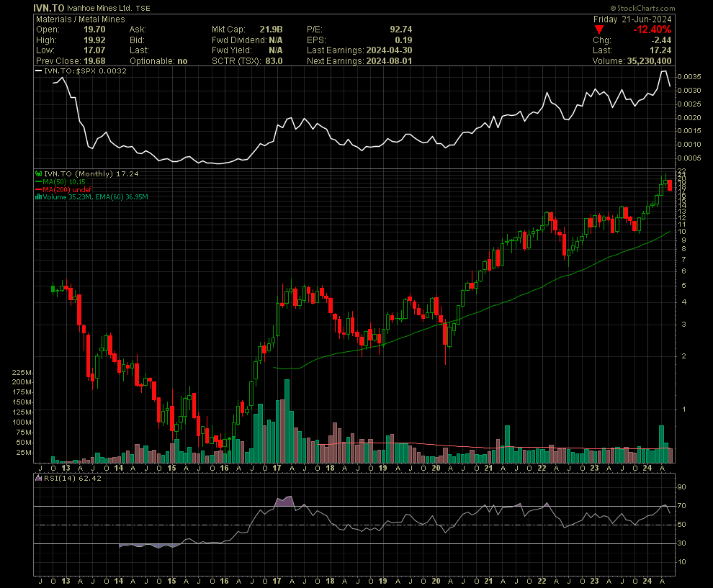Click year 13 on bottom RSI time axis
The height and width of the screenshot is (588, 713).
(66, 581)
